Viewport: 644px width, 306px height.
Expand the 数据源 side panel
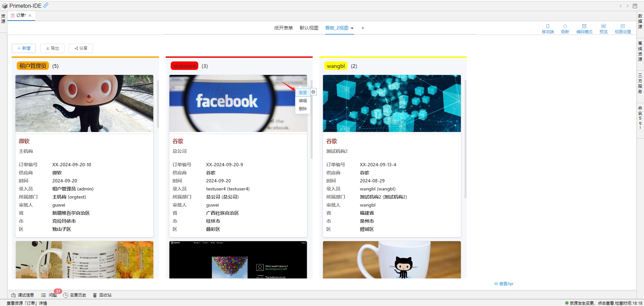click(x=640, y=21)
